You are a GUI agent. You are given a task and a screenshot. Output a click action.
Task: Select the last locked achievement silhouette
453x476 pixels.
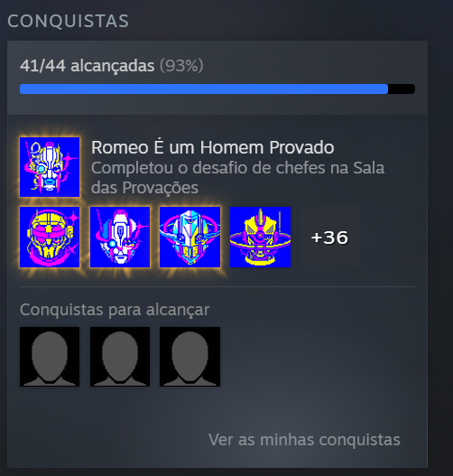click(x=190, y=357)
